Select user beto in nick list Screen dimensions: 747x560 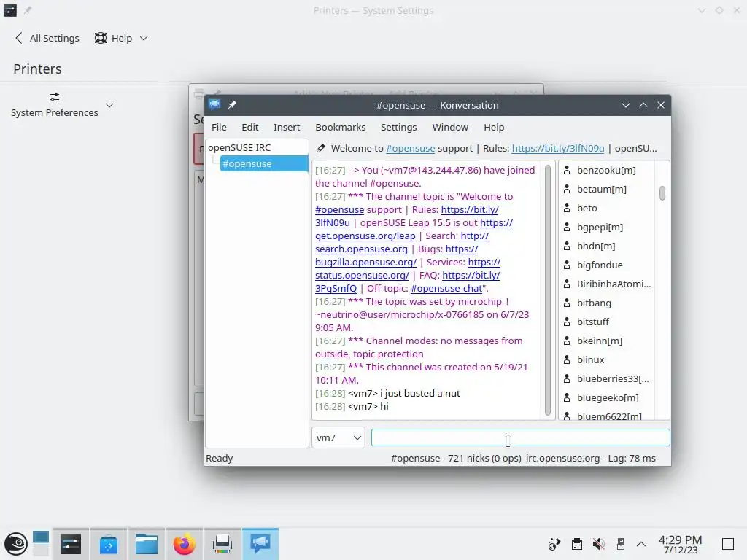click(x=587, y=208)
